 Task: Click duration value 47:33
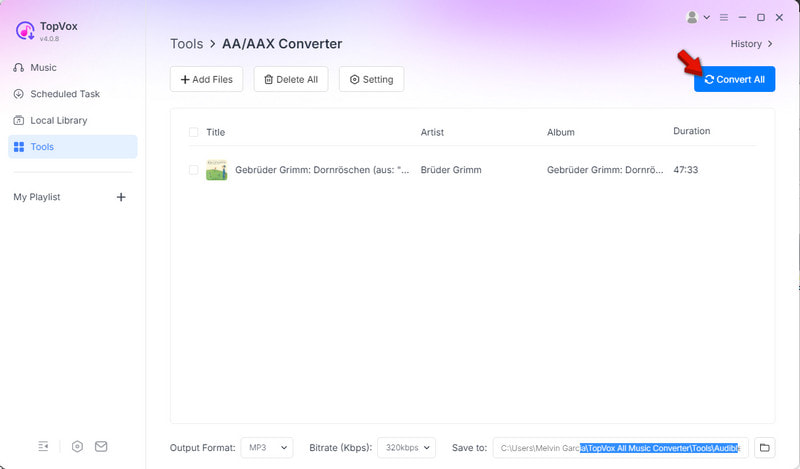pyautogui.click(x=686, y=170)
